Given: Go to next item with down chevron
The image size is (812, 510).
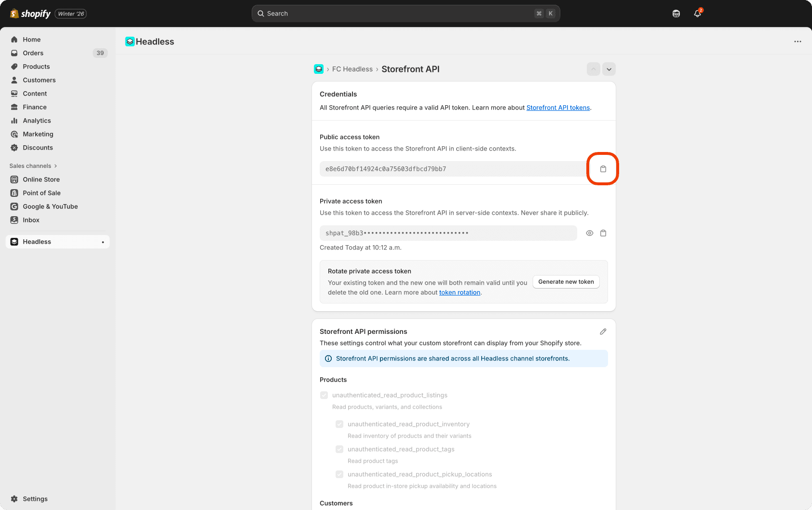Looking at the screenshot, I should [609, 69].
